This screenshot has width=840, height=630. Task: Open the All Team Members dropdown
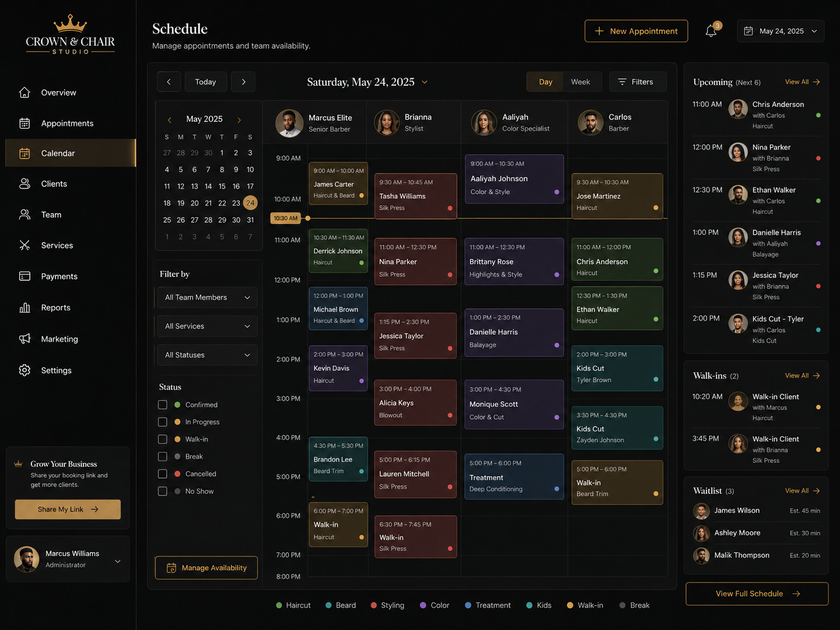coord(207,298)
